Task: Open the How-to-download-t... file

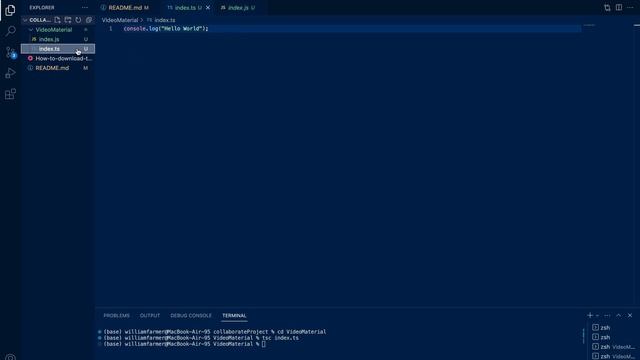Action: click(x=58, y=58)
